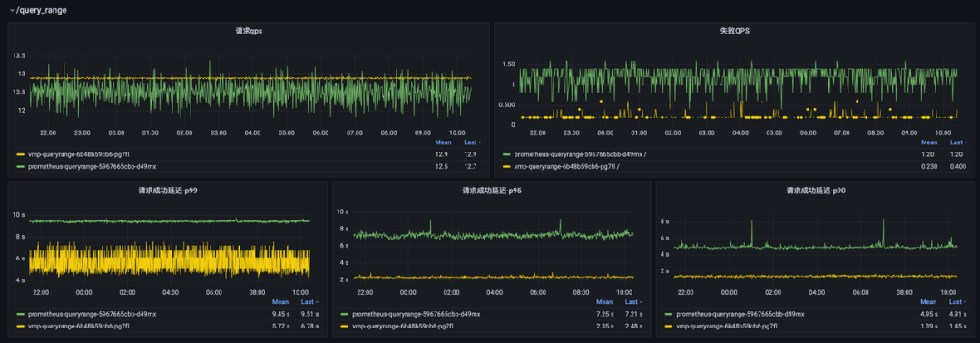Click the 03:00 time label in 请求qps chart

pyautogui.click(x=218, y=132)
